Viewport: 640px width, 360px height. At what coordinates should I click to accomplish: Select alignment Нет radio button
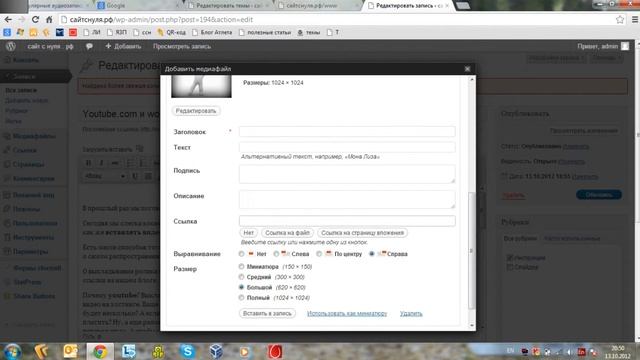point(242,254)
